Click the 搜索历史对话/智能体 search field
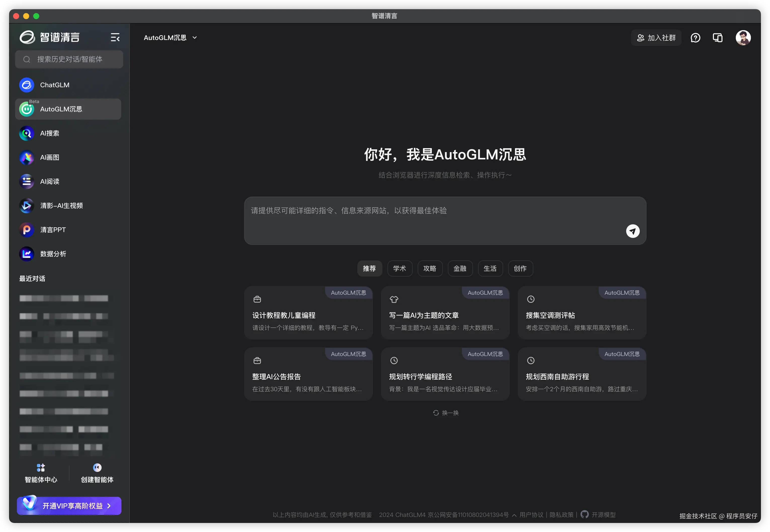Screen dimensions: 770x532 (69, 59)
